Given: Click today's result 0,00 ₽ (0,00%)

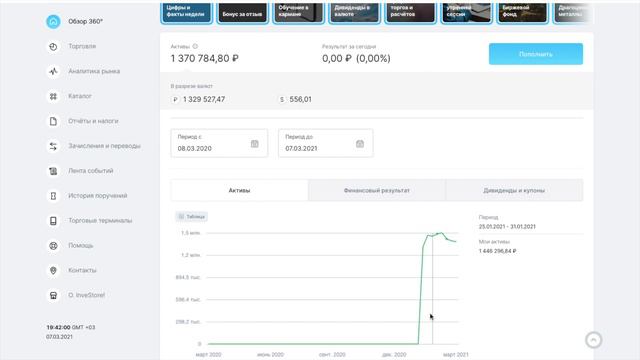Looking at the screenshot, I should click(356, 58).
